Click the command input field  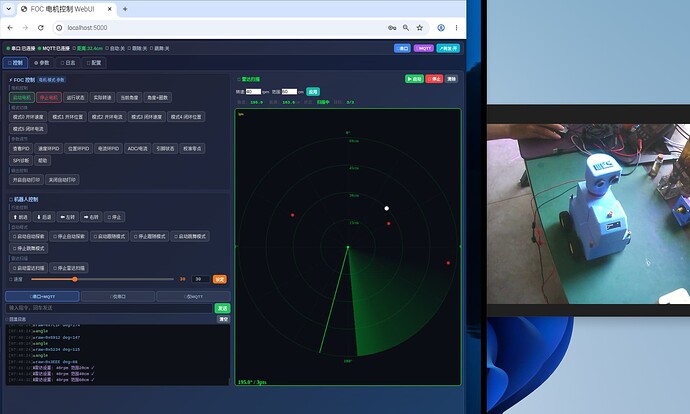click(109, 308)
